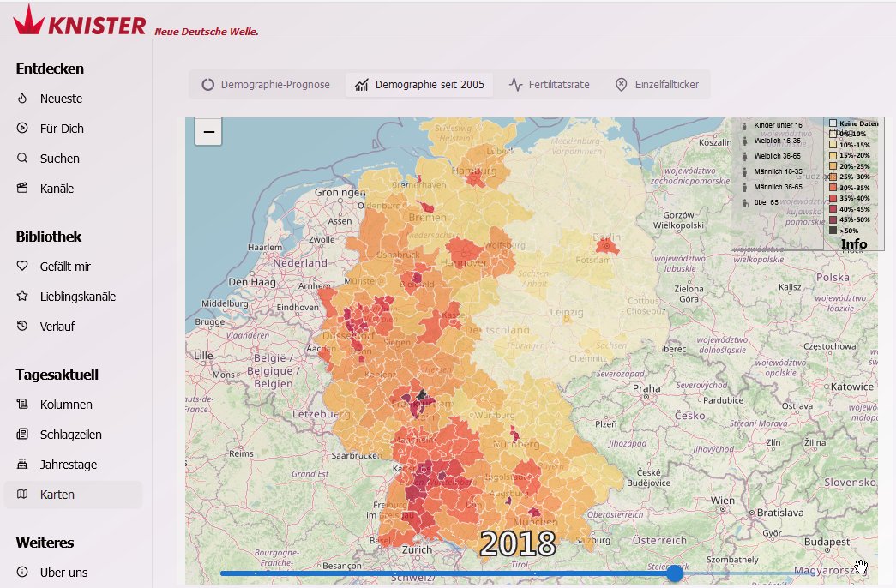The height and width of the screenshot is (588, 896).
Task: Click the location pin icon for Einzelfallticker
Action: (621, 85)
